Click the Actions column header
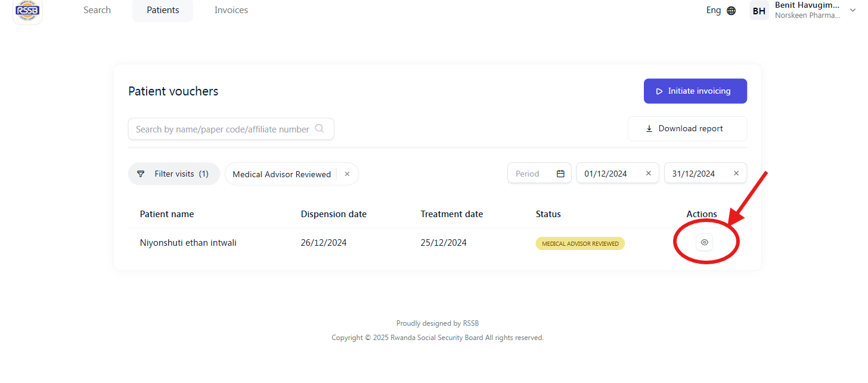868x383 pixels. (x=702, y=214)
